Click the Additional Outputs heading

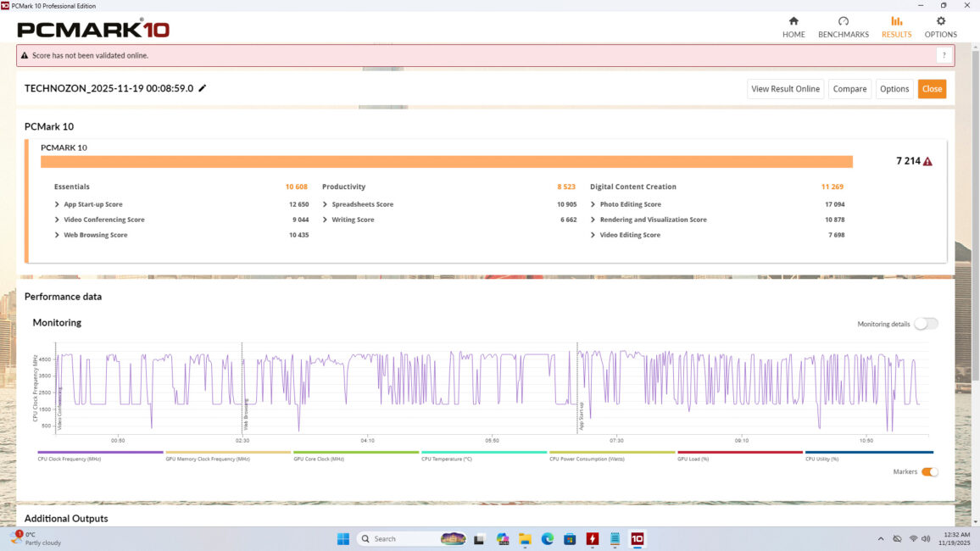pos(66,519)
